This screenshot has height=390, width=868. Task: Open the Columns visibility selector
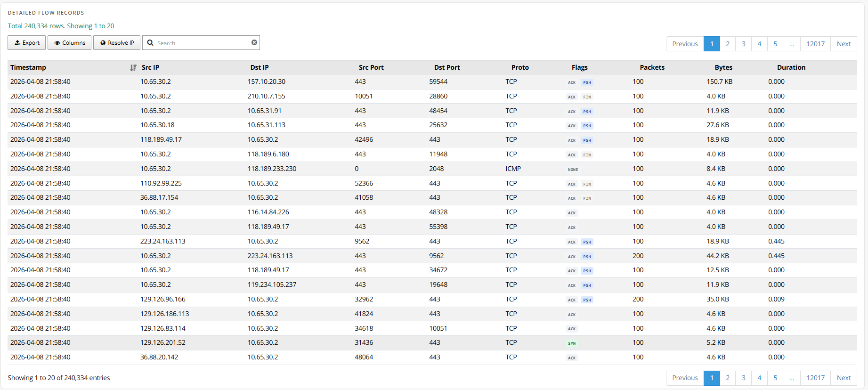click(70, 43)
